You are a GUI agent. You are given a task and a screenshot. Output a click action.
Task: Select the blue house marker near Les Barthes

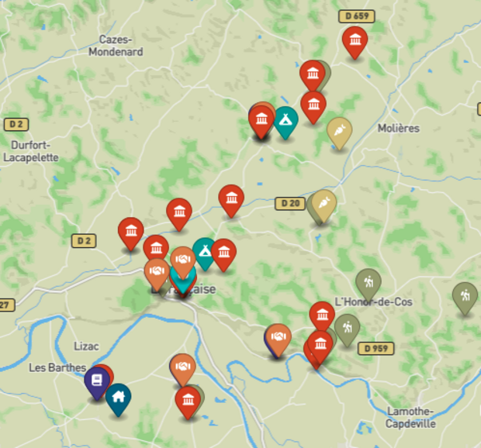point(118,398)
